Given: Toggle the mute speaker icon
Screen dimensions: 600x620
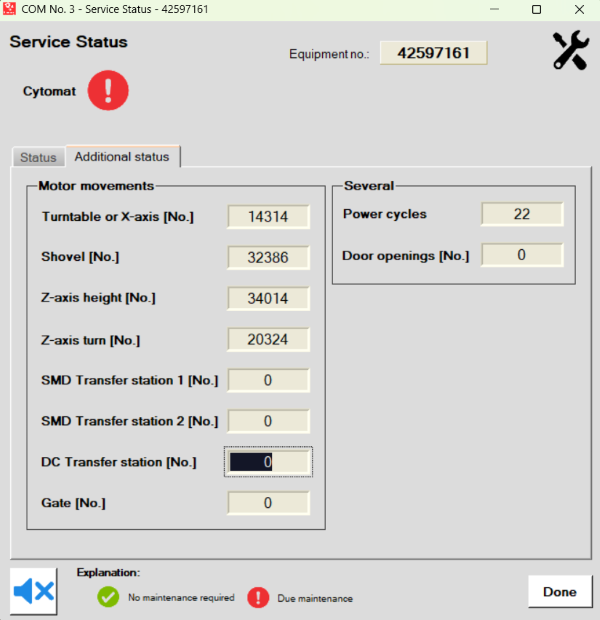Looking at the screenshot, I should (34, 591).
